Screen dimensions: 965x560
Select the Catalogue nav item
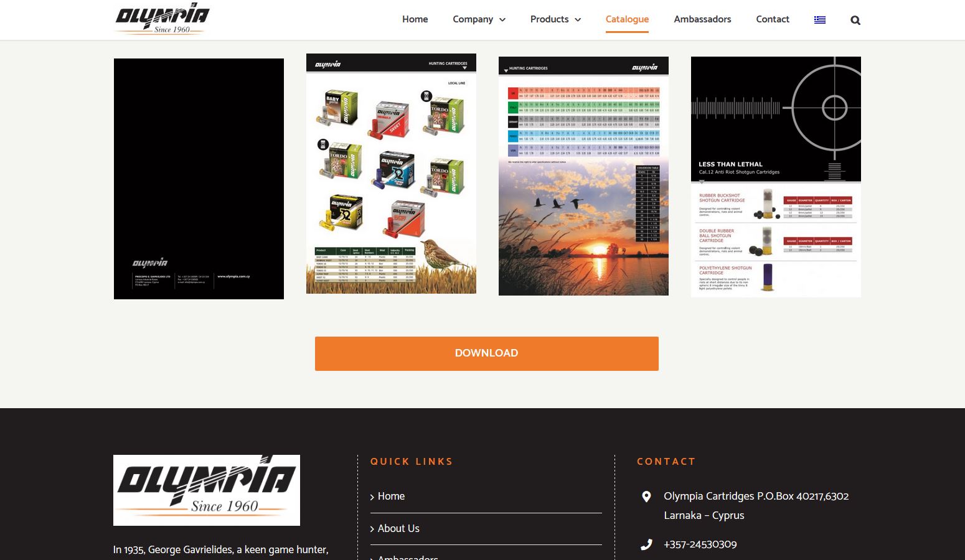[x=627, y=19]
